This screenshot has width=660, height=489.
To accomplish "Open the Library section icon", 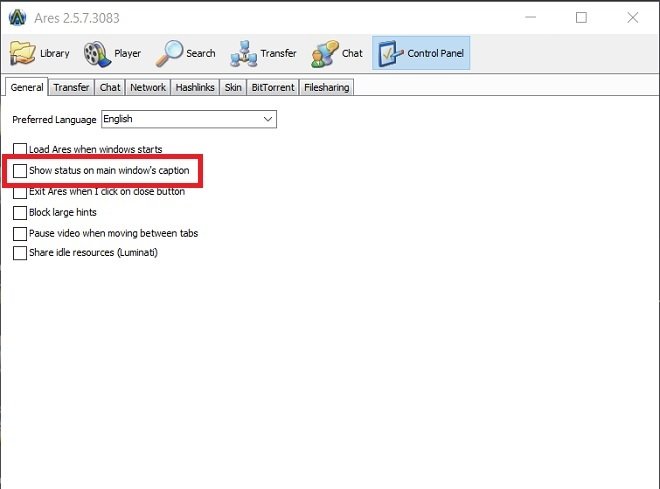I will coord(23,53).
